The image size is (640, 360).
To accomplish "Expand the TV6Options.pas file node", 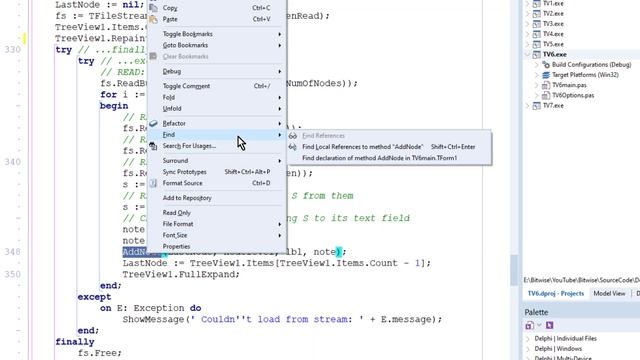I will pos(537,95).
